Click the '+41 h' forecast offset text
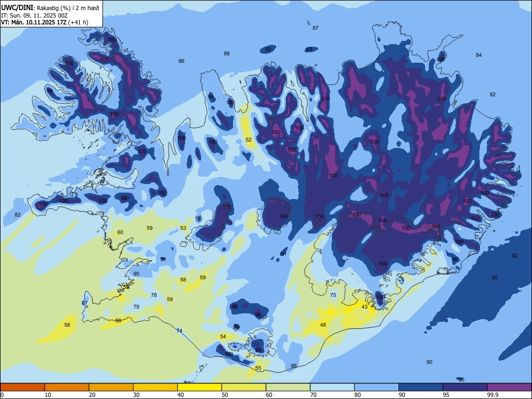This screenshot has width=532, height=399. coord(78,22)
